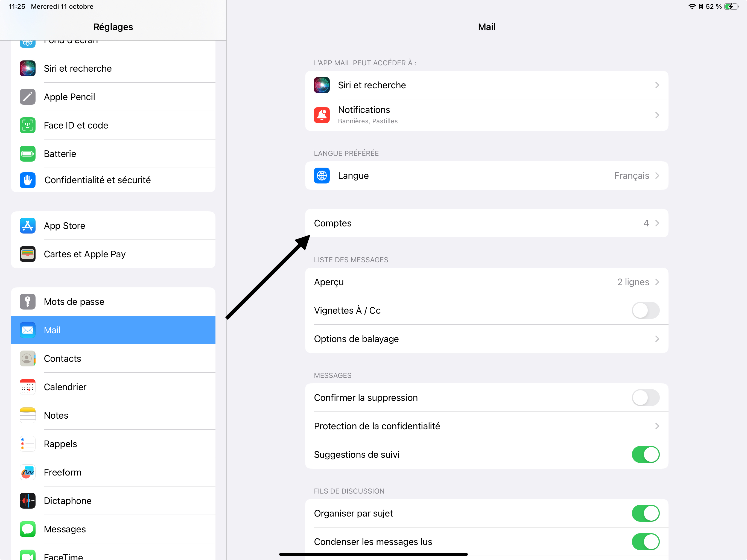747x560 pixels.
Task: Open chevron next to 2 lignes
Action: coord(657,282)
